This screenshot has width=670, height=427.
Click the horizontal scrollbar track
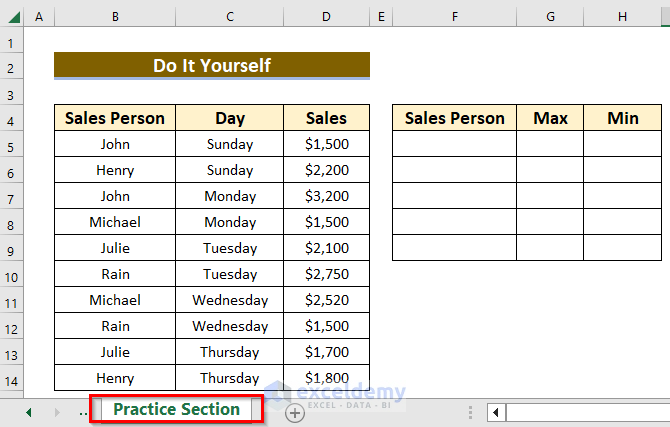[x=585, y=412]
